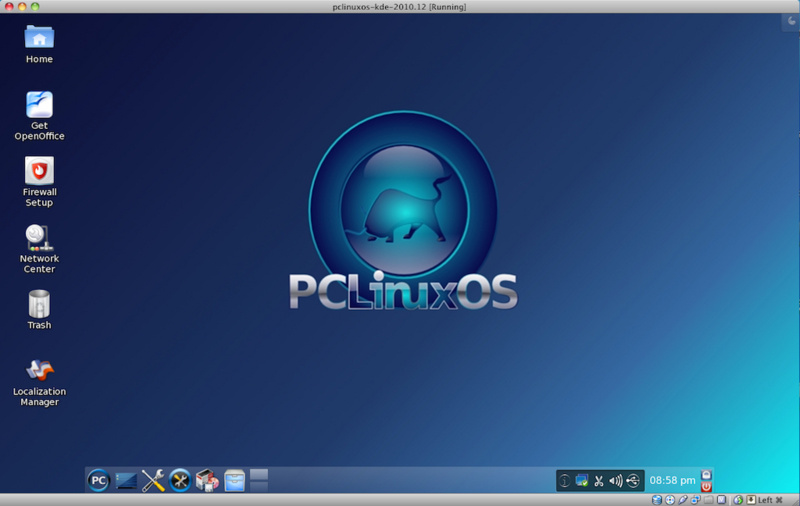The width and height of the screenshot is (800, 506).
Task: Click the VirtualBox mouse integration globe indicator
Action: 738,500
